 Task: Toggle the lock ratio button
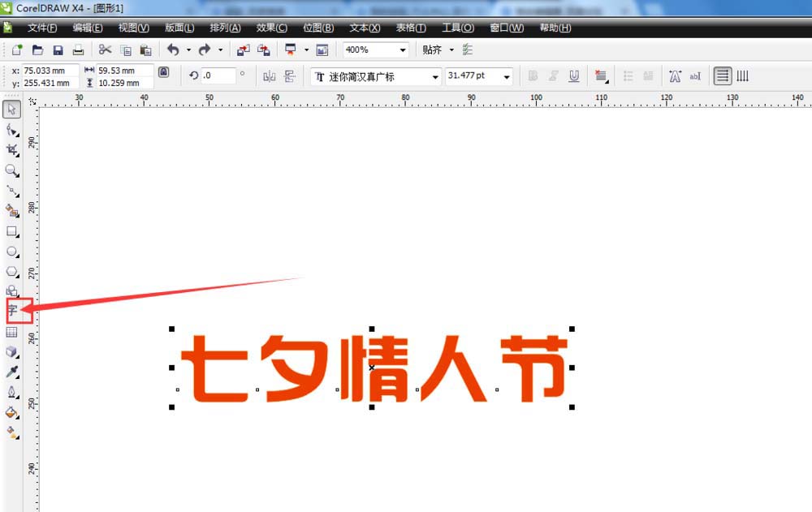click(x=164, y=72)
